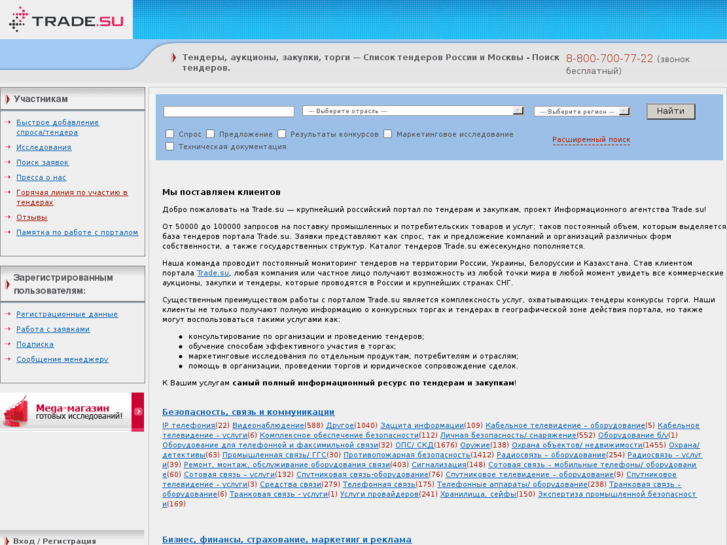Open Горячая линия по участию в тендерах
The height and width of the screenshot is (545, 727).
click(72, 197)
